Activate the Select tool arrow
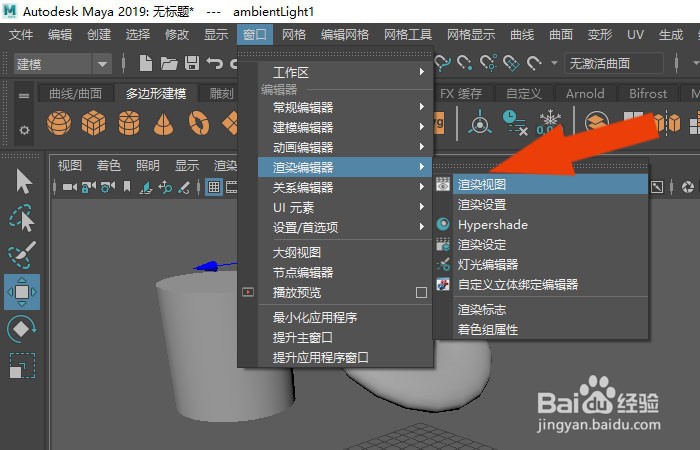700x450 pixels. coord(23,181)
